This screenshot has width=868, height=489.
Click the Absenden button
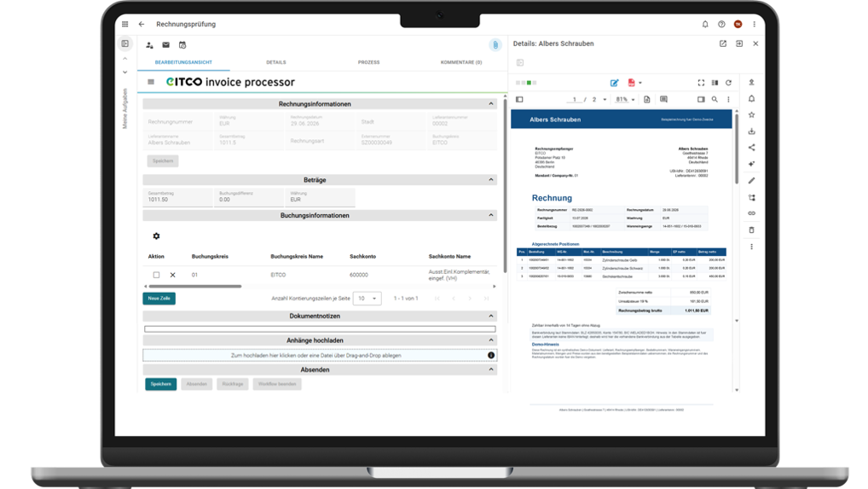[x=196, y=384]
